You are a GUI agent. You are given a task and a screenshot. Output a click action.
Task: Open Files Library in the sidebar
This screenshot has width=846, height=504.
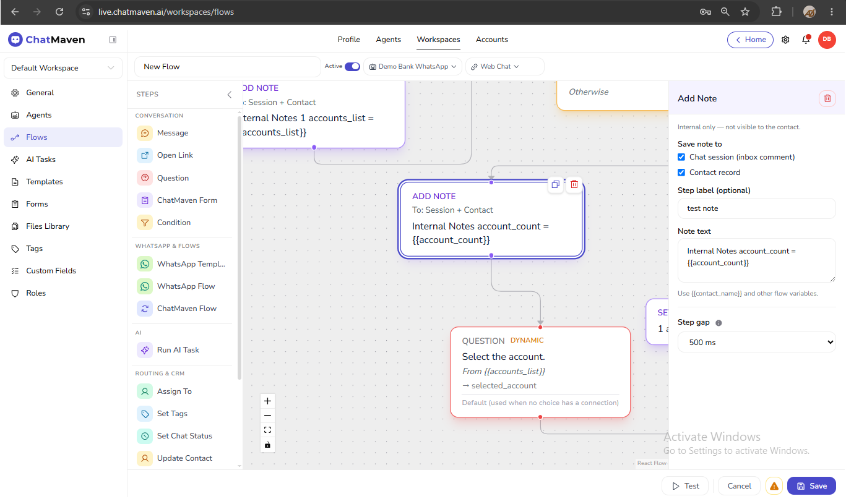(63, 226)
